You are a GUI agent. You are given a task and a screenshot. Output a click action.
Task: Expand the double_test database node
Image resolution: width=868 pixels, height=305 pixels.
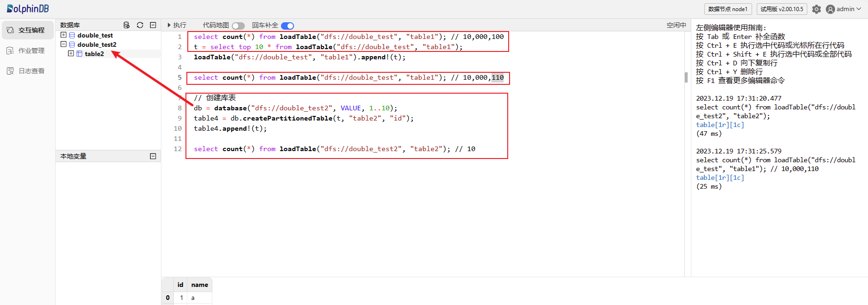tap(64, 35)
